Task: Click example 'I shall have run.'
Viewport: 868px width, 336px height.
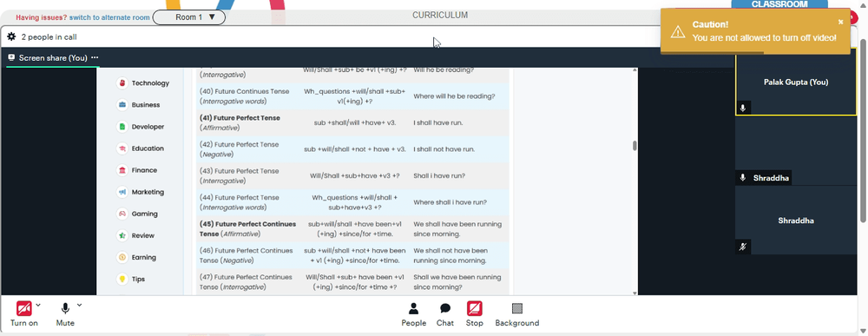Action: click(437, 123)
